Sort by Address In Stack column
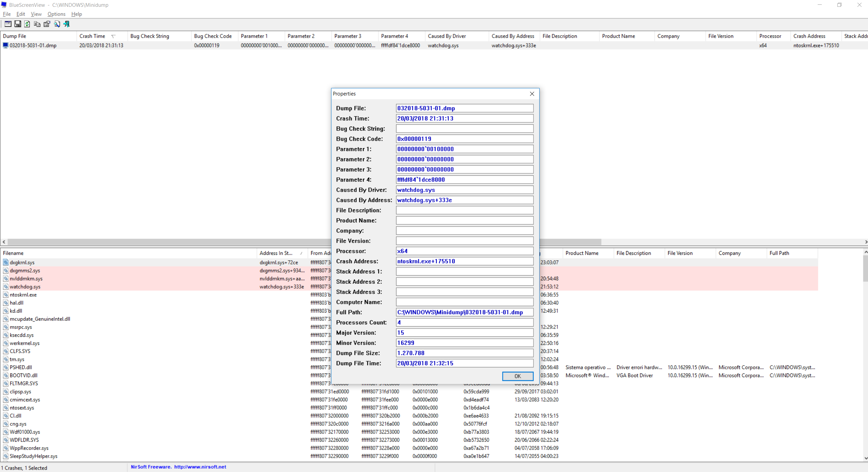Viewport: 868px width, 472px height. [x=276, y=253]
